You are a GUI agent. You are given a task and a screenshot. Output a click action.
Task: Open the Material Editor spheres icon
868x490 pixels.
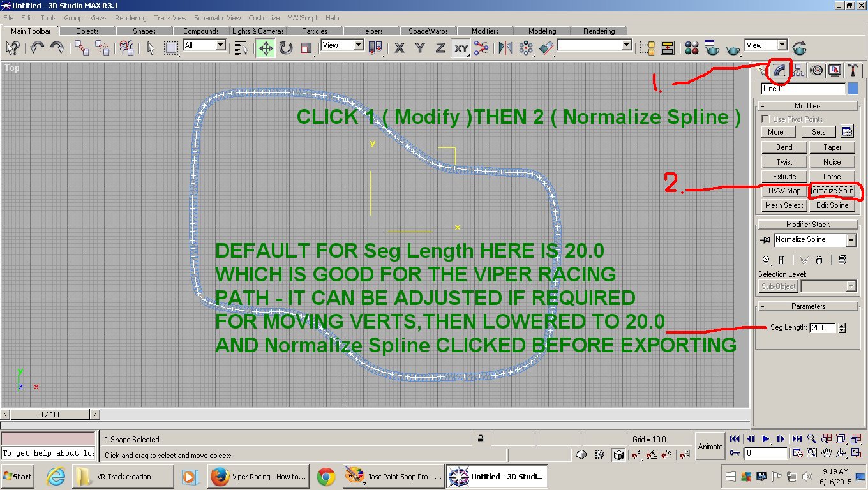tap(692, 48)
